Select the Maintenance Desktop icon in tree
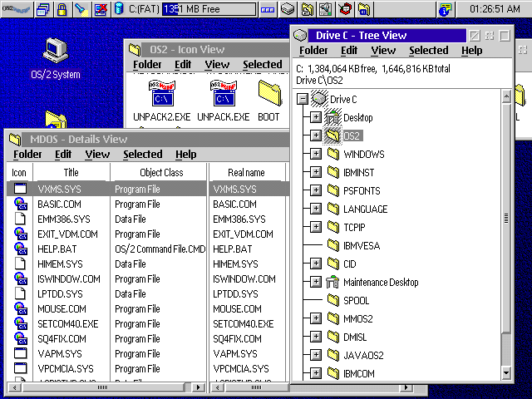 (332, 282)
